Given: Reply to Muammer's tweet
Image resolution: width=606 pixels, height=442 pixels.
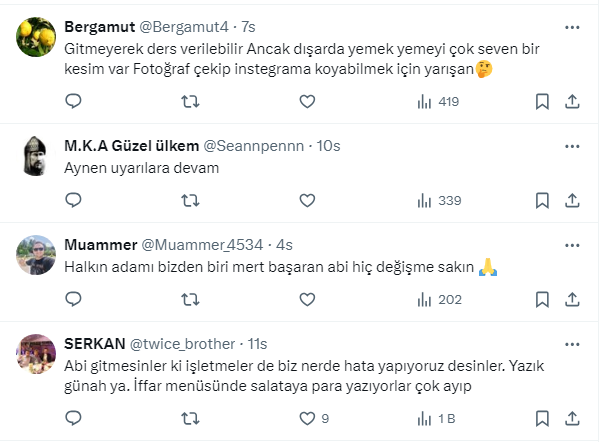Looking at the screenshot, I should point(73,299).
